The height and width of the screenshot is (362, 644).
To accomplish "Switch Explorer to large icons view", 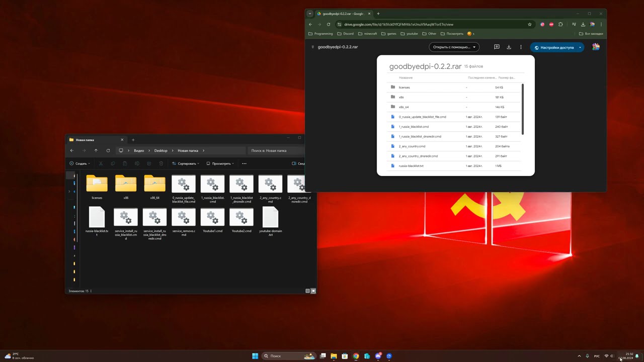I will pos(313,291).
